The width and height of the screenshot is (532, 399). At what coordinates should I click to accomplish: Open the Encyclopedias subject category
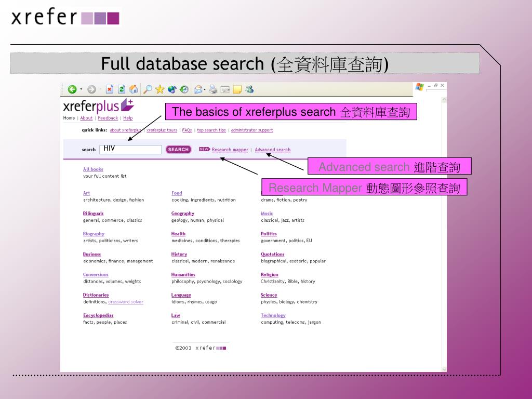click(x=98, y=315)
